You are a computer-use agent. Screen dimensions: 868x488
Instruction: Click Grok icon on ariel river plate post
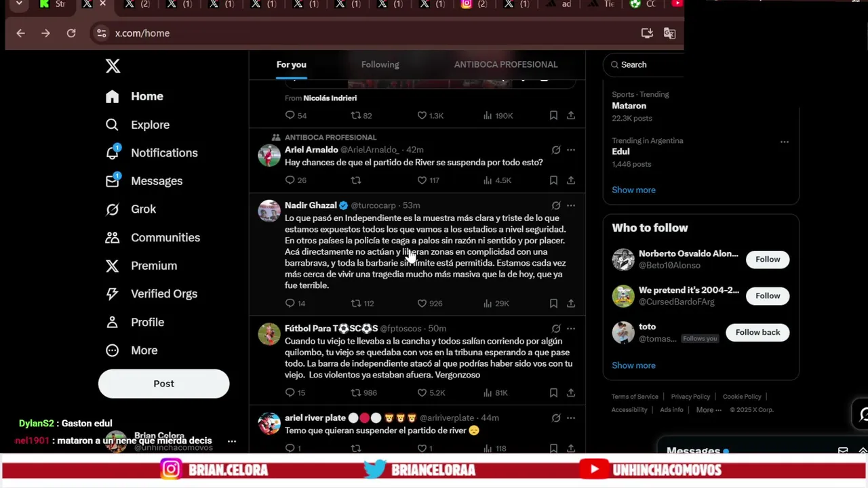coord(556,418)
